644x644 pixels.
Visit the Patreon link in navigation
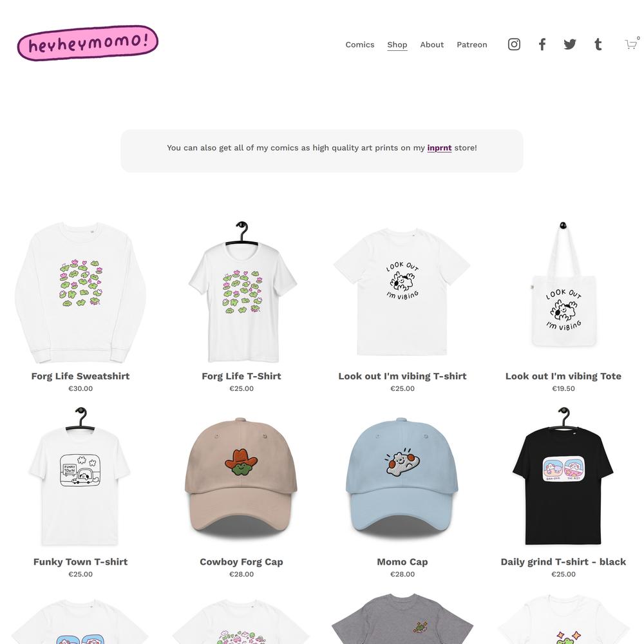[472, 44]
